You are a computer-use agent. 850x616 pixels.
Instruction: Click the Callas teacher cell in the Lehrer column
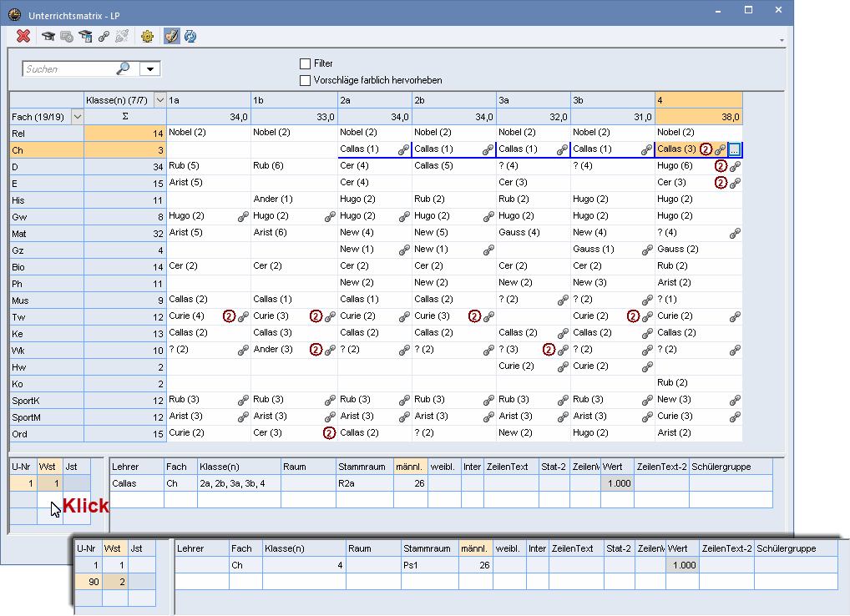click(x=137, y=483)
